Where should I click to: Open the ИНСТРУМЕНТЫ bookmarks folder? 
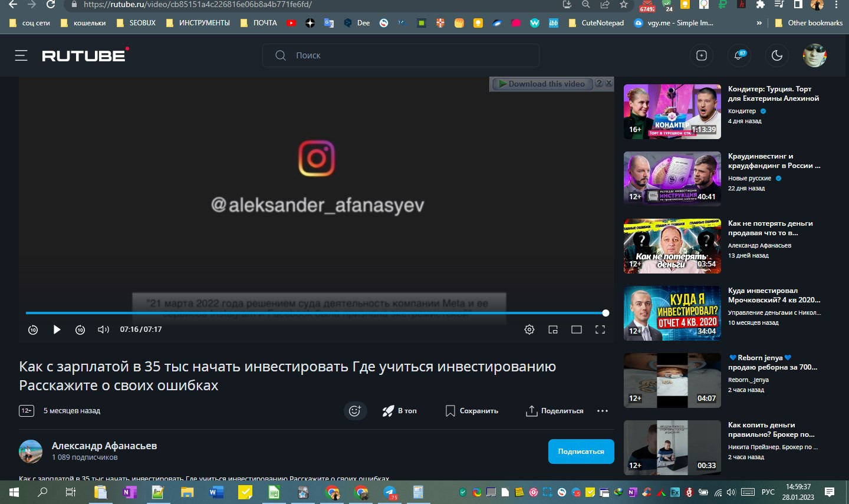point(198,23)
